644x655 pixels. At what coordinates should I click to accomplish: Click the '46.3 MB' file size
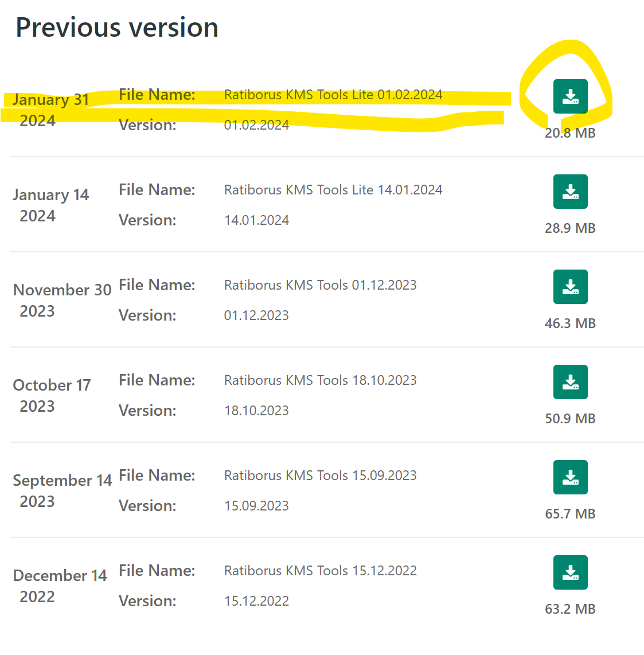pyautogui.click(x=570, y=323)
